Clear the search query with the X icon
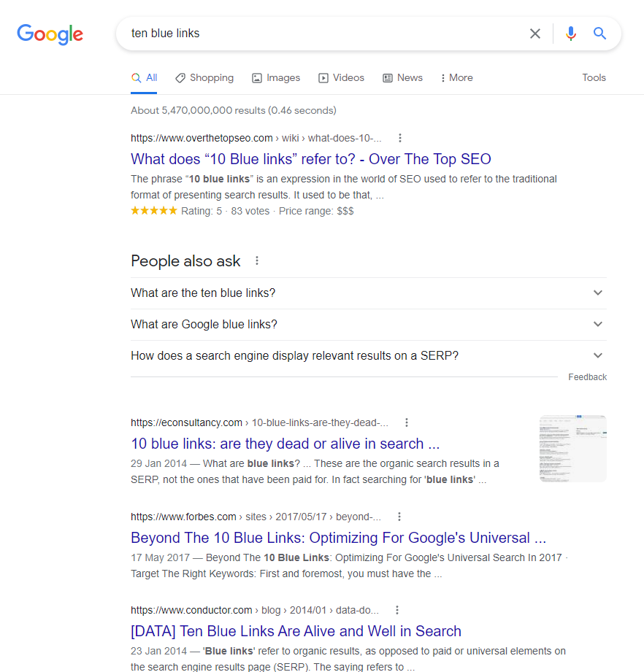The image size is (644, 672). (535, 34)
